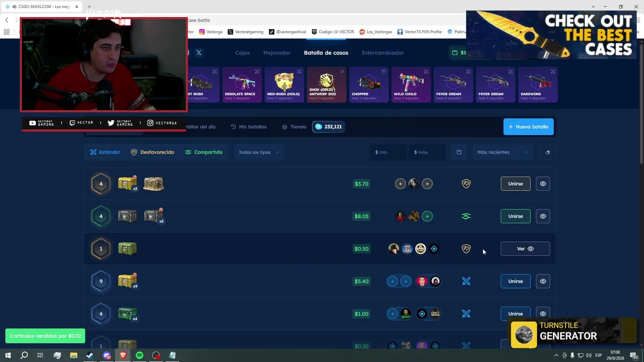Switch to Mis batallas tab

(249, 127)
